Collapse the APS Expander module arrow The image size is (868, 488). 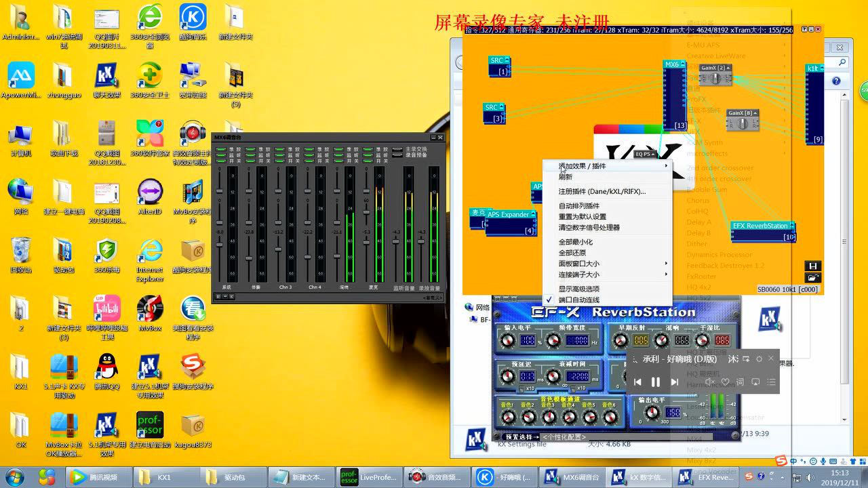point(534,215)
